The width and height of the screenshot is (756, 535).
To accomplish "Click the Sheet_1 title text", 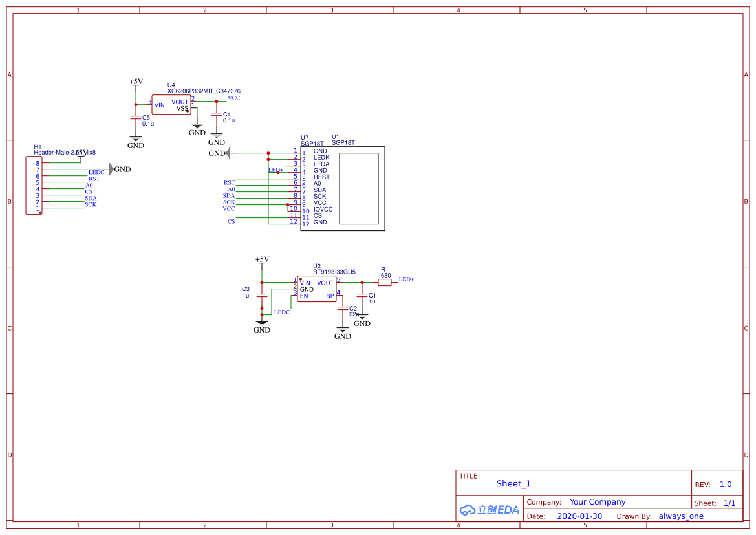I will pos(513,483).
